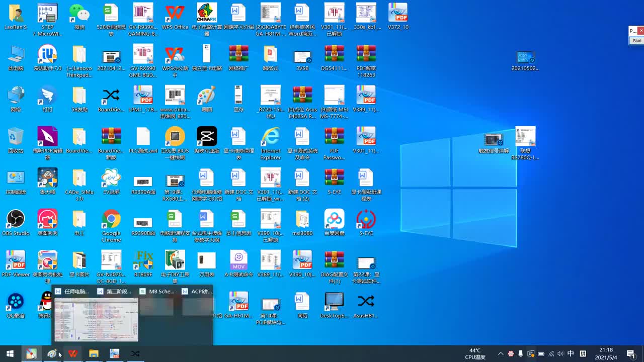
Task: Toggle the microphone tray icon
Action: (x=521, y=354)
